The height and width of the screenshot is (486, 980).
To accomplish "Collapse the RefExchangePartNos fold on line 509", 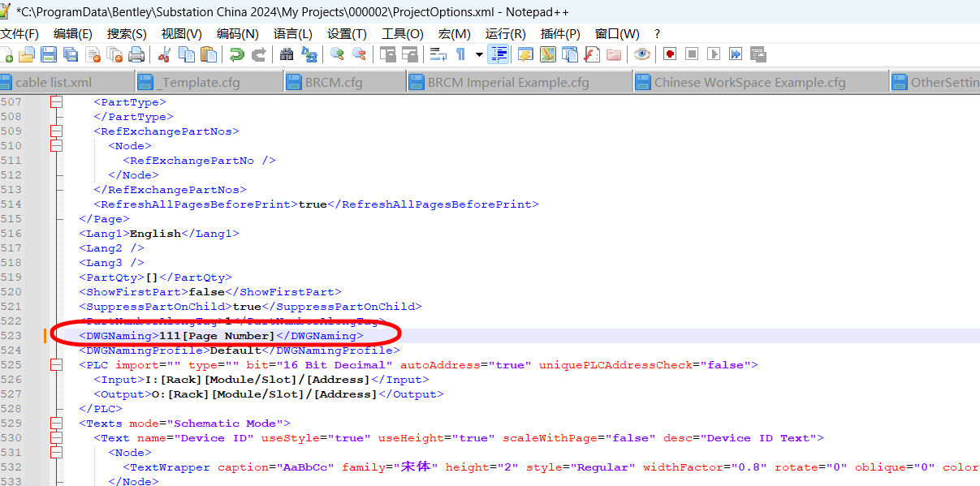I will (56, 131).
